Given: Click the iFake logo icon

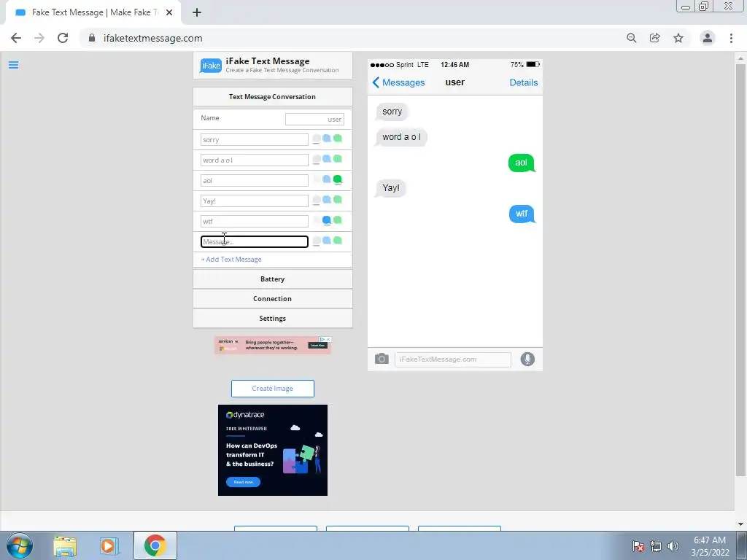Looking at the screenshot, I should point(211,66).
